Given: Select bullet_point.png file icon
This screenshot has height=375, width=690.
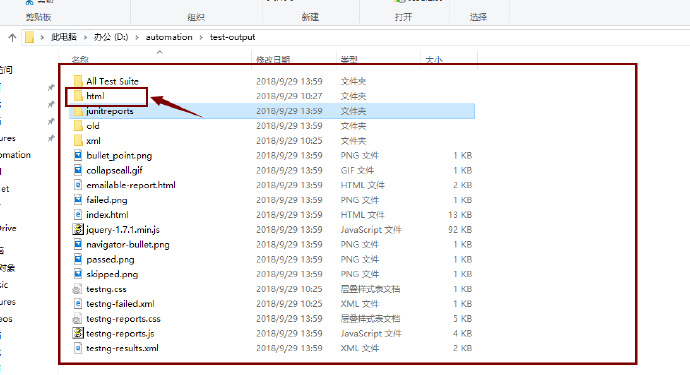Looking at the screenshot, I should point(78,155).
